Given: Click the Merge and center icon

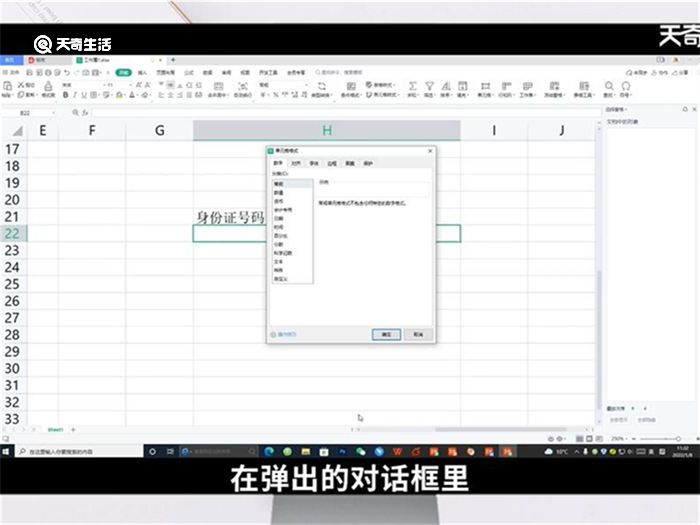Looking at the screenshot, I should point(218,86).
